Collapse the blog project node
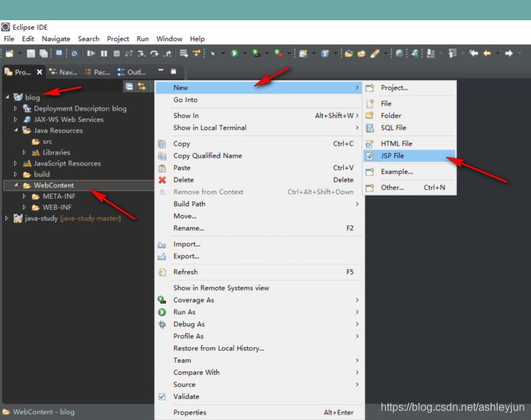Viewport: 531px width, 420px height. point(7,97)
